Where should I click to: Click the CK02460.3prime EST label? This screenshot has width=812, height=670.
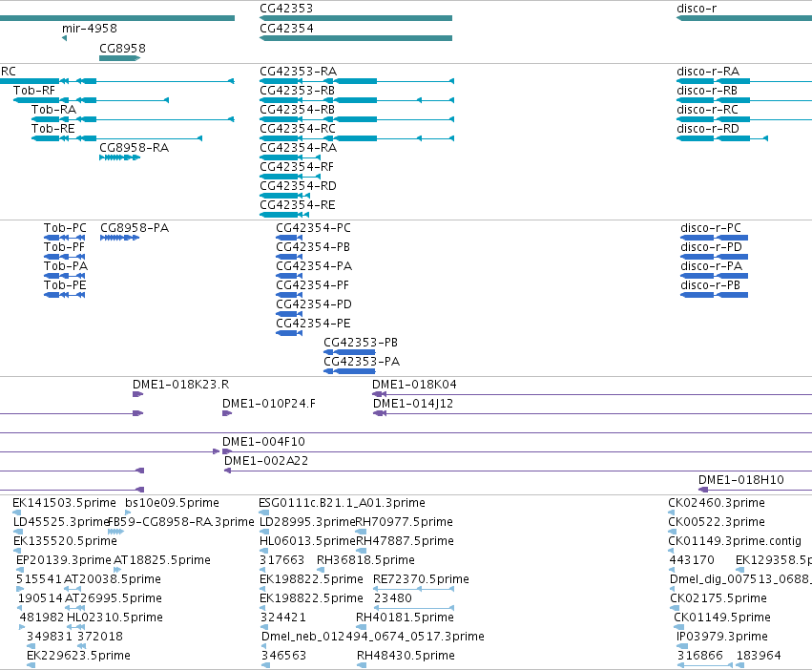[x=717, y=504]
